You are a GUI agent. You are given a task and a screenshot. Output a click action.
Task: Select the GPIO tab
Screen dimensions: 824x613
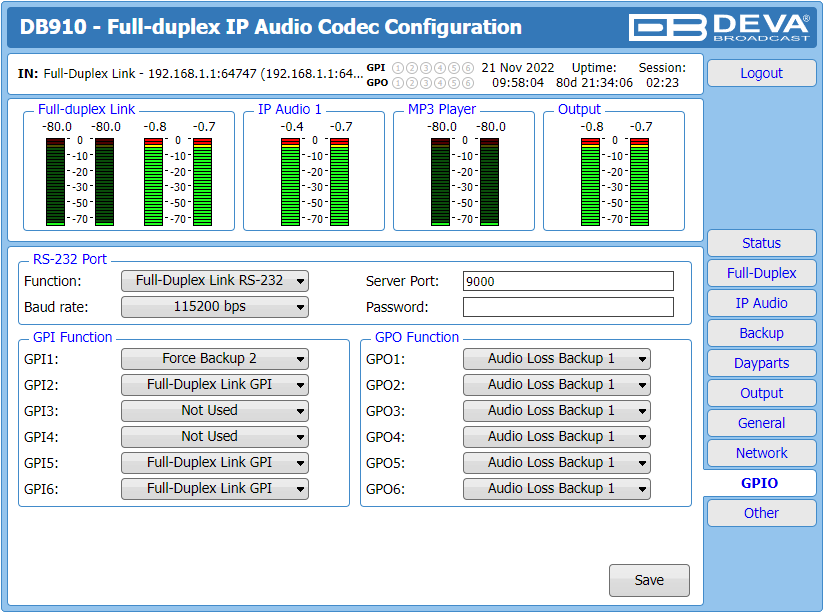759,483
